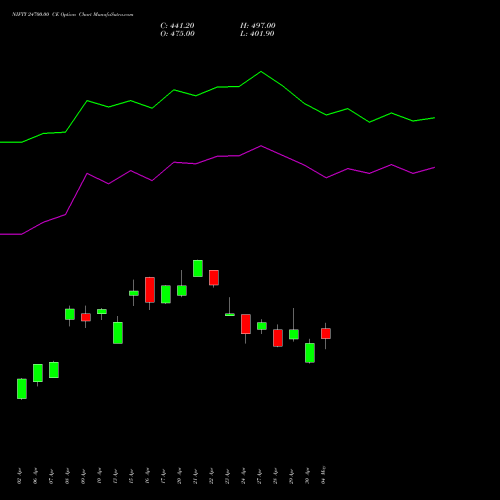Click the '21 Apr' date axis label
The height and width of the screenshot is (500, 500).
195,476
